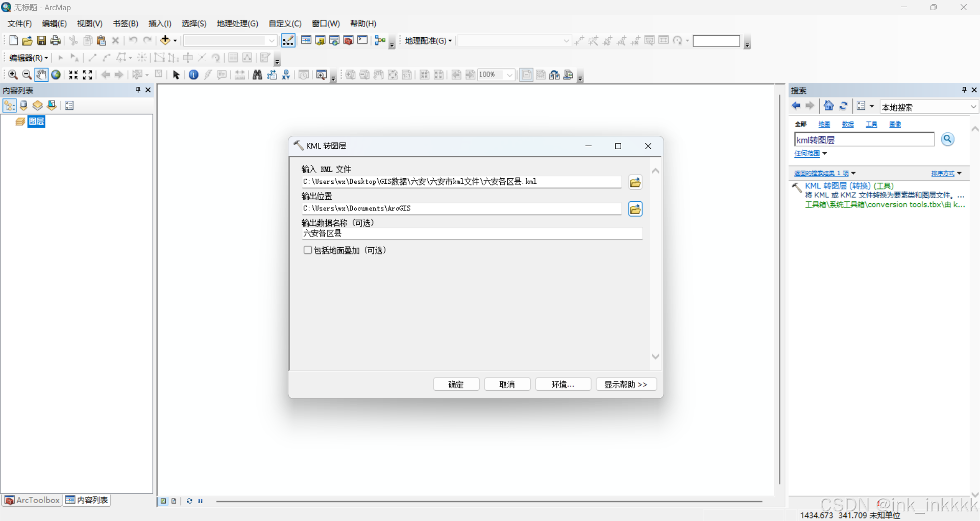This screenshot has width=980, height=521.
Task: Switch to layout view at map bottom
Action: (174, 501)
